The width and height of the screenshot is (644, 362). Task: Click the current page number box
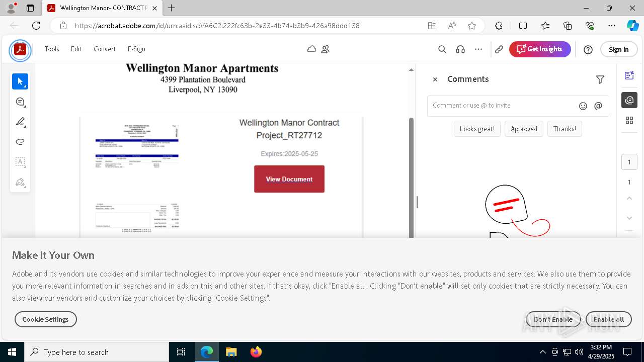[x=629, y=162]
